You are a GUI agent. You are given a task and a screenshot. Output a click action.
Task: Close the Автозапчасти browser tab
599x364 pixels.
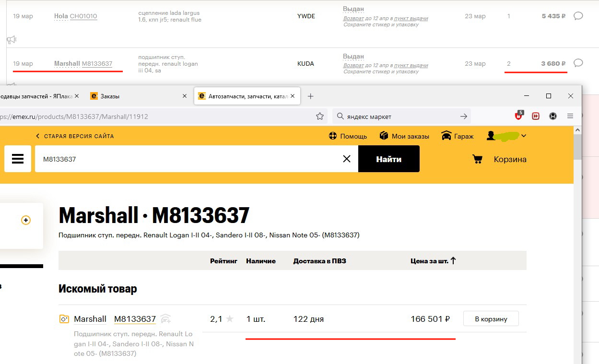[293, 96]
